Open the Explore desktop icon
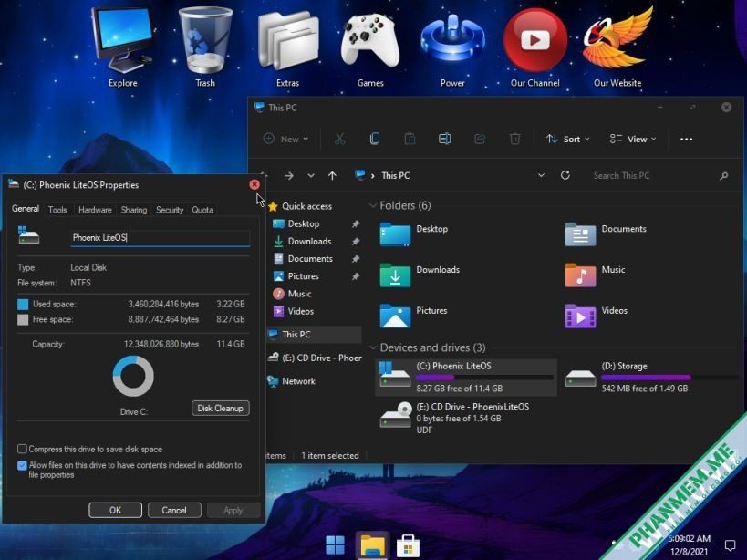This screenshot has width=747, height=560. point(123,47)
